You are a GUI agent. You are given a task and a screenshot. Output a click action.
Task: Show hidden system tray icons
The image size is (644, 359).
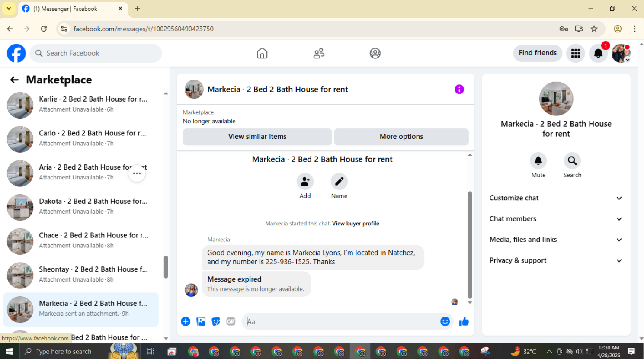pyautogui.click(x=549, y=351)
